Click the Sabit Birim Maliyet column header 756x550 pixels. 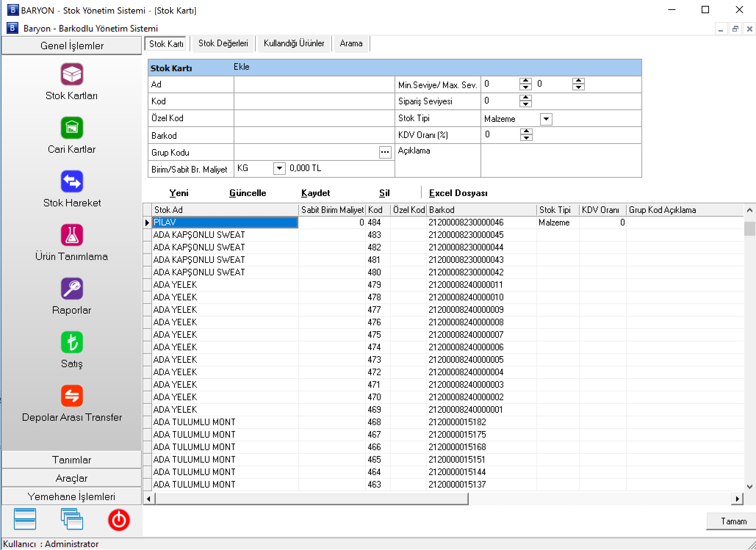click(332, 210)
